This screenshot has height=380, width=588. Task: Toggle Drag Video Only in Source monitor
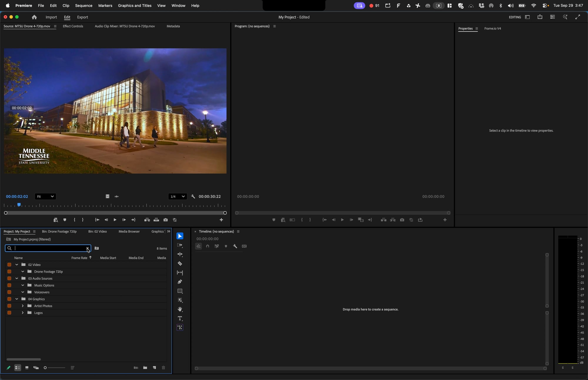point(107,196)
